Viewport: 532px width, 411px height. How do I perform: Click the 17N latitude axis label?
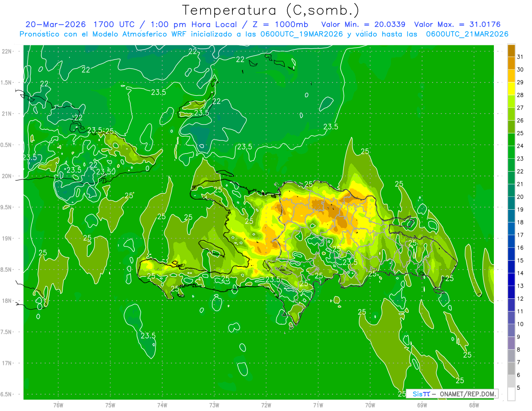[7, 363]
